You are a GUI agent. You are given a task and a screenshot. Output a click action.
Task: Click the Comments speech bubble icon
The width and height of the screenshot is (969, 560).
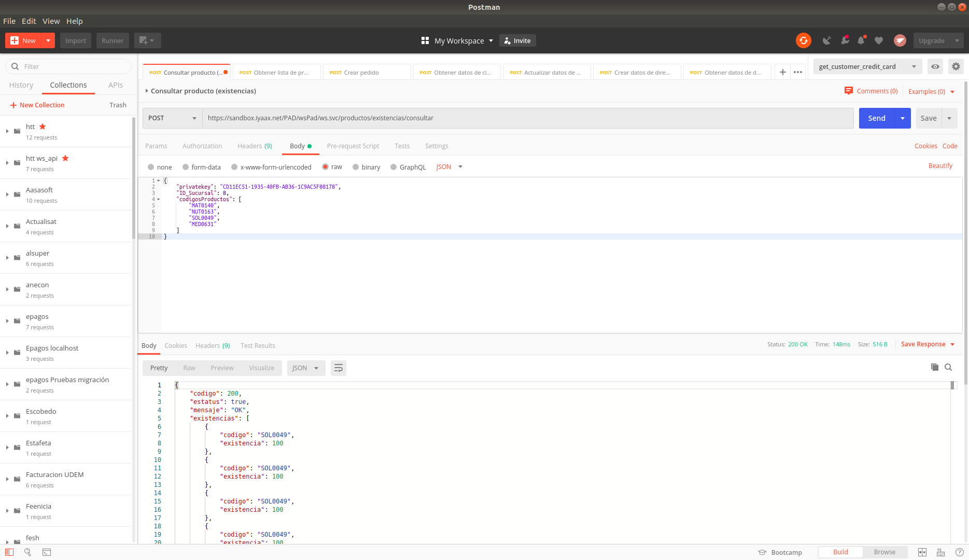pyautogui.click(x=849, y=91)
